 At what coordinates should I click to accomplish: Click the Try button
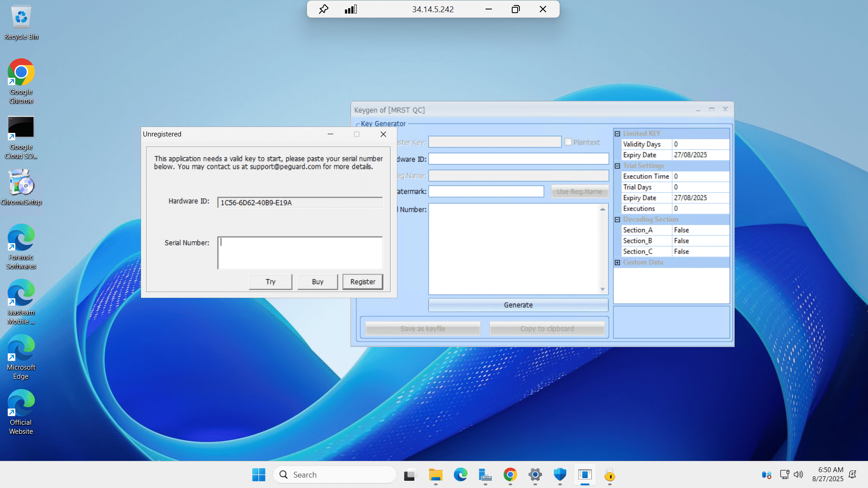270,282
